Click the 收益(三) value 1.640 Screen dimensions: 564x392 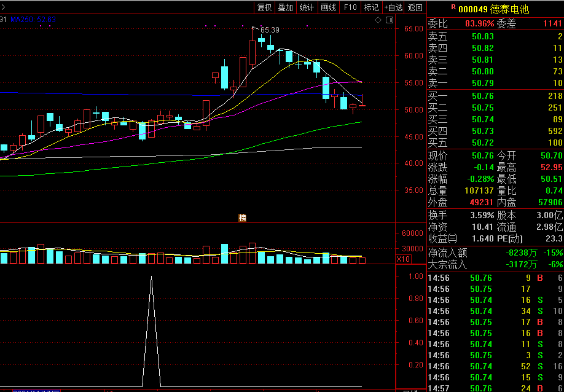click(484, 238)
